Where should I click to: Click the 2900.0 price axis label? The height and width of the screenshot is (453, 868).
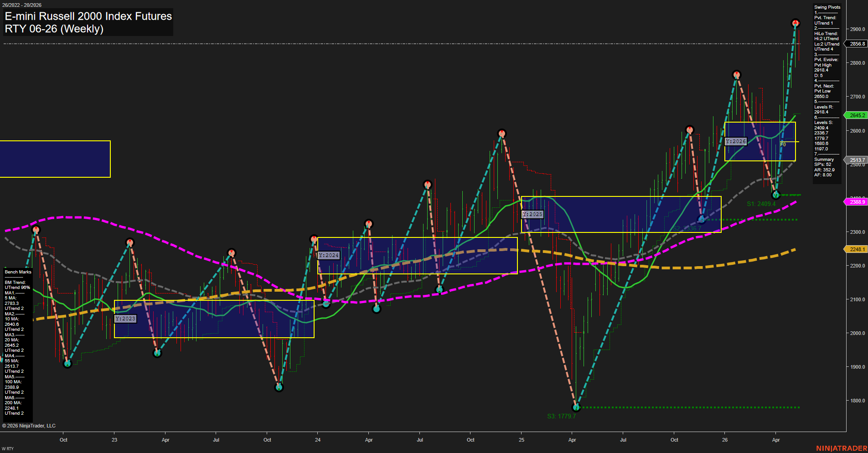[x=857, y=29]
